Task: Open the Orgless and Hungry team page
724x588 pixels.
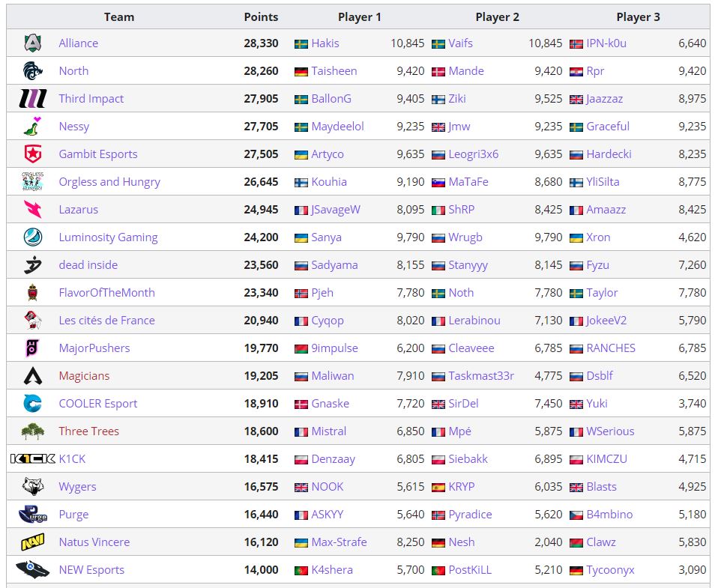Action: [x=109, y=182]
